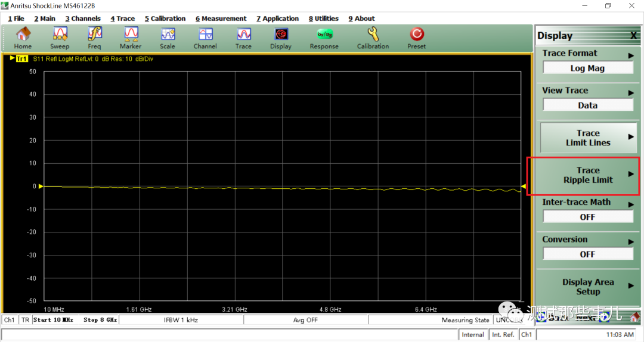Open the 8 Utilities menu
The width and height of the screenshot is (644, 342).
[x=324, y=18]
